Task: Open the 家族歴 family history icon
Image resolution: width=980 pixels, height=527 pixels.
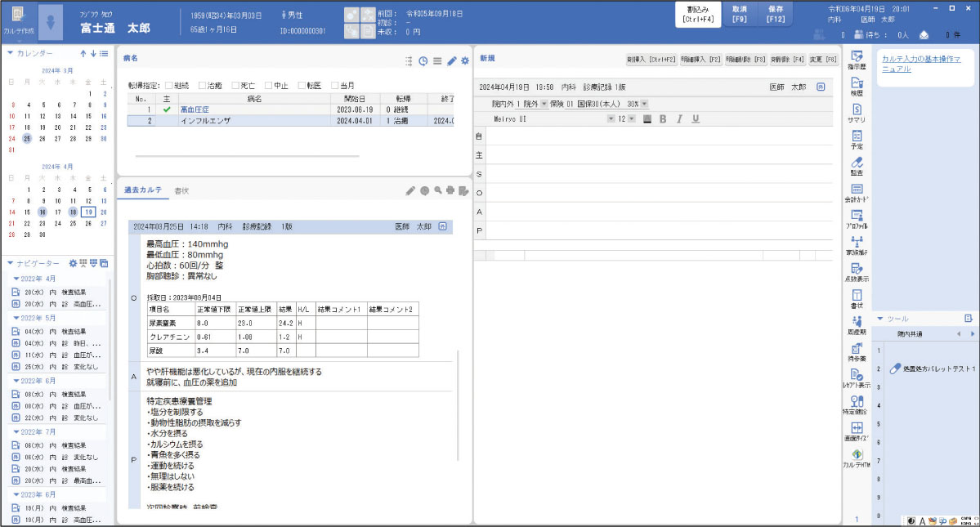Action: point(857,244)
